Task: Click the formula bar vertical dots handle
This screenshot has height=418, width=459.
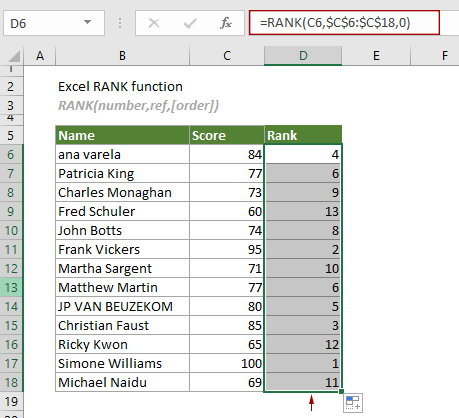Action: [x=120, y=23]
